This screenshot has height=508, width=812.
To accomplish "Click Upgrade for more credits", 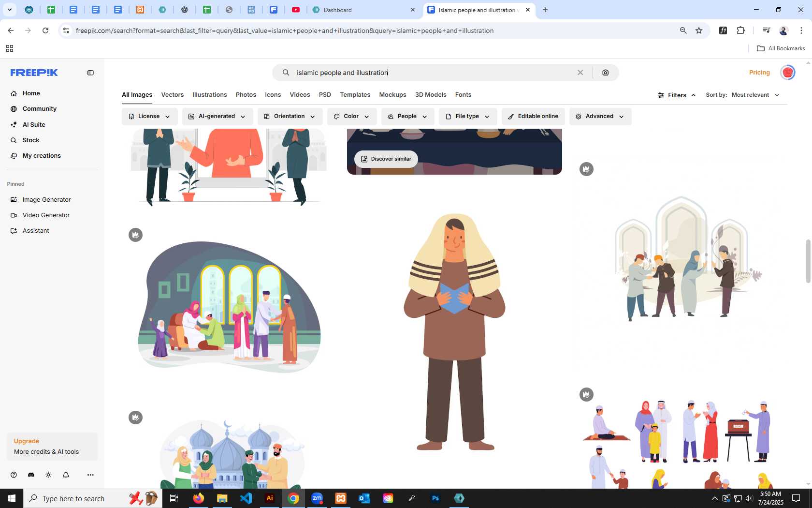I will [52, 446].
